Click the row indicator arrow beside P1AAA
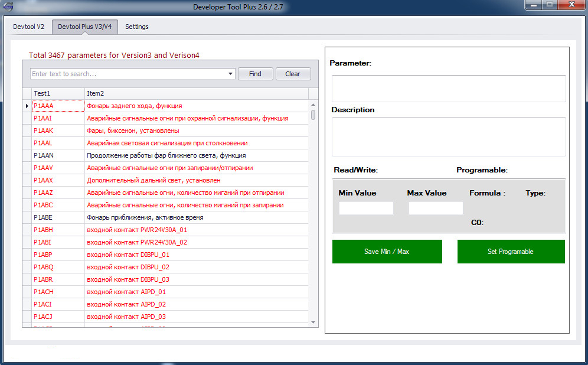588x365 pixels. [27, 106]
